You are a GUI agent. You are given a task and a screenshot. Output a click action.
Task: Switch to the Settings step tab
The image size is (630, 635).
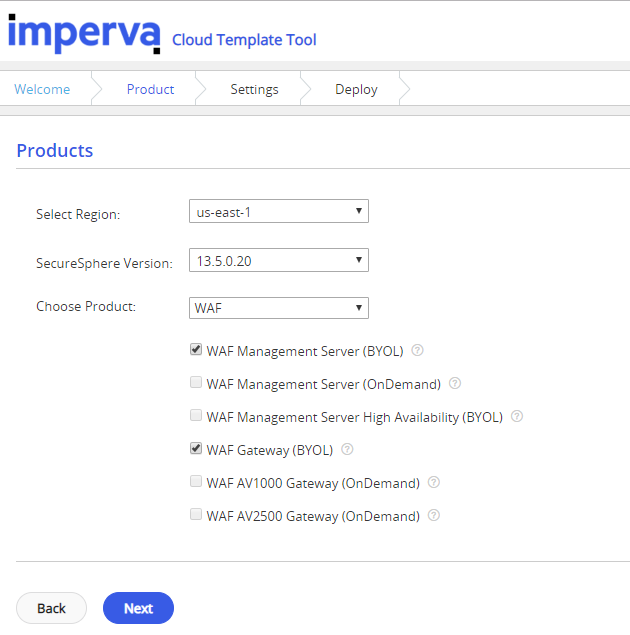[x=254, y=89]
